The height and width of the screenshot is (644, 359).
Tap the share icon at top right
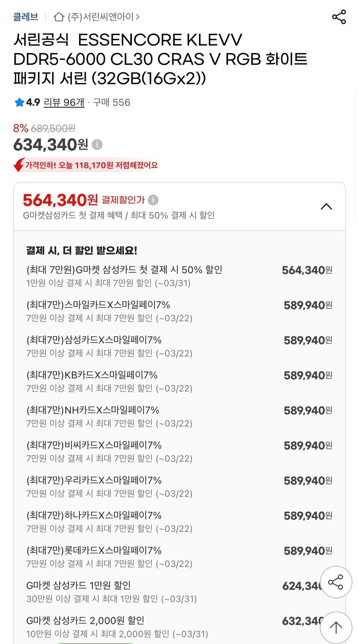[339, 17]
